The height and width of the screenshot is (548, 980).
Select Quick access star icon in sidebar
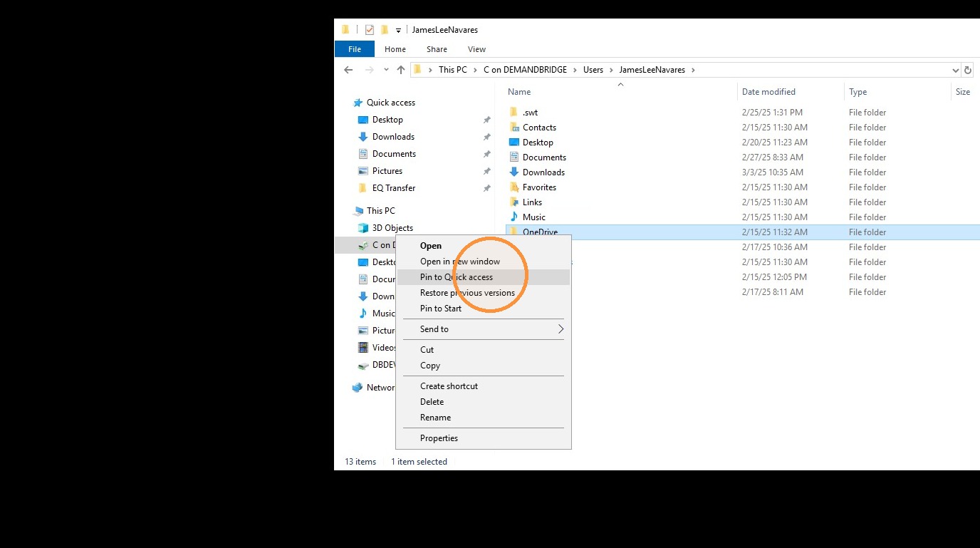click(358, 103)
